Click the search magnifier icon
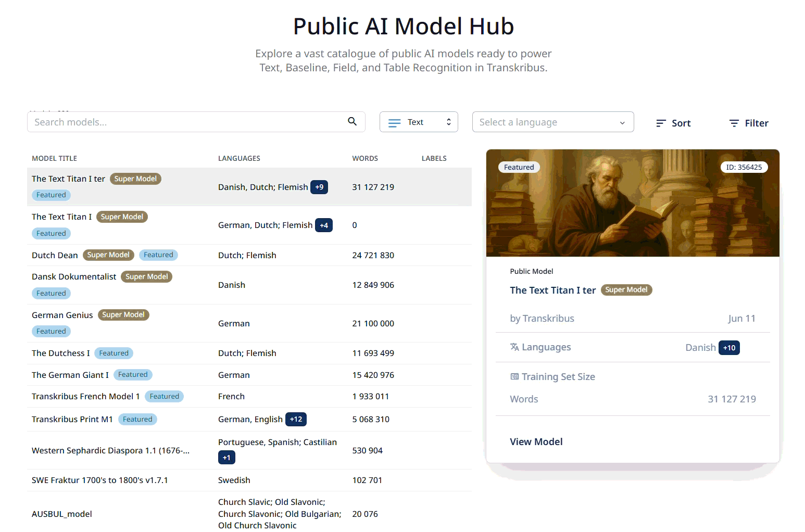The image size is (805, 532). pos(353,121)
